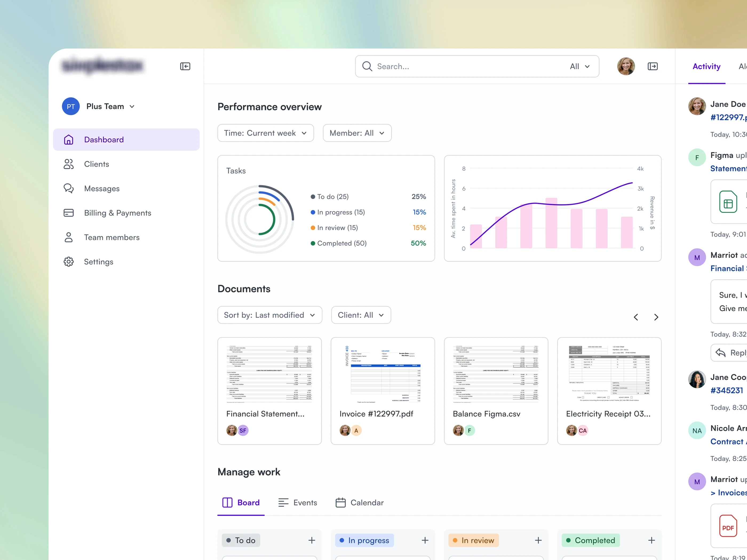Screen dimensions: 747x560
Task: Open Clients in sidebar
Action: (x=126, y=164)
